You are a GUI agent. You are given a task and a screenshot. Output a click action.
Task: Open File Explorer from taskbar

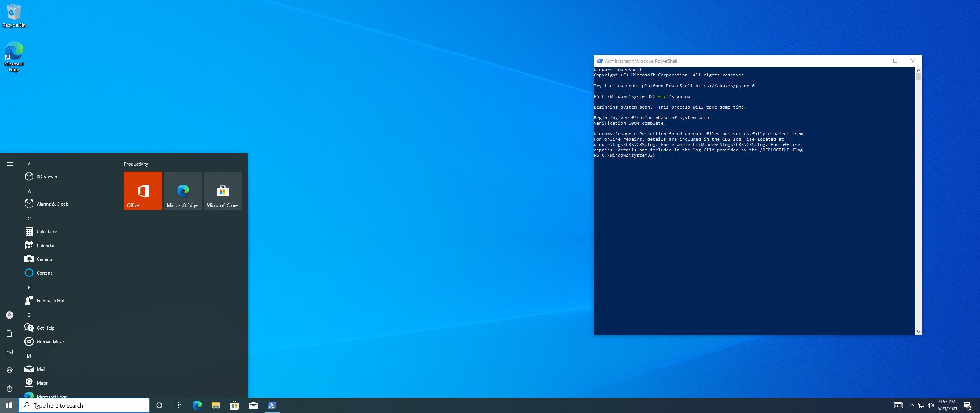point(216,405)
